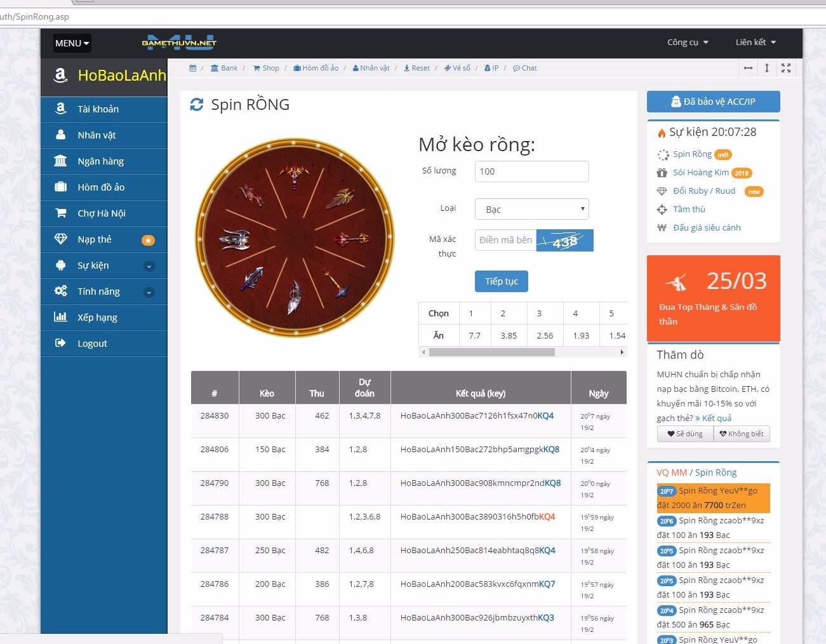Click the calendar icon in breadcrumb bar
Viewport: 826px width, 644px height.
193,68
